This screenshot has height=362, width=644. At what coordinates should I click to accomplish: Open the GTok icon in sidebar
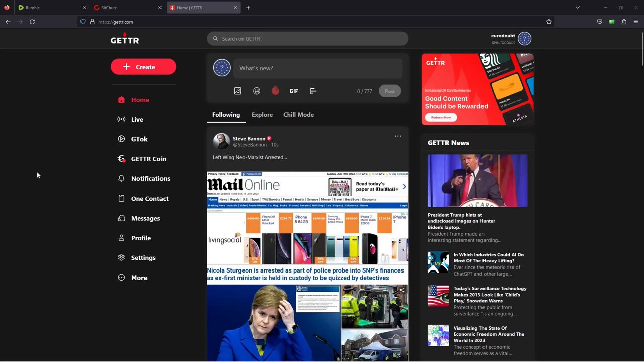pos(121,139)
